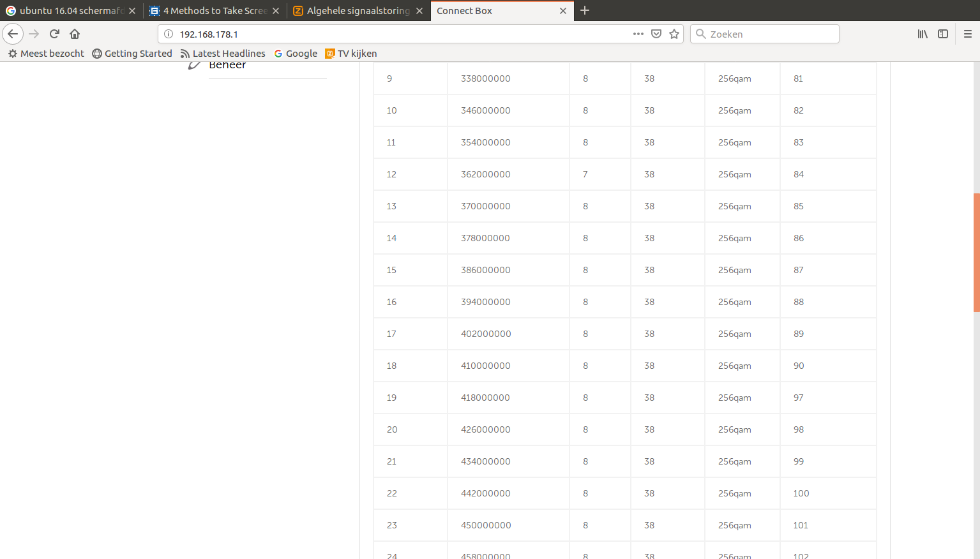Bookmark this page with the star icon
Screen dimensions: 980x559
pyautogui.click(x=674, y=34)
